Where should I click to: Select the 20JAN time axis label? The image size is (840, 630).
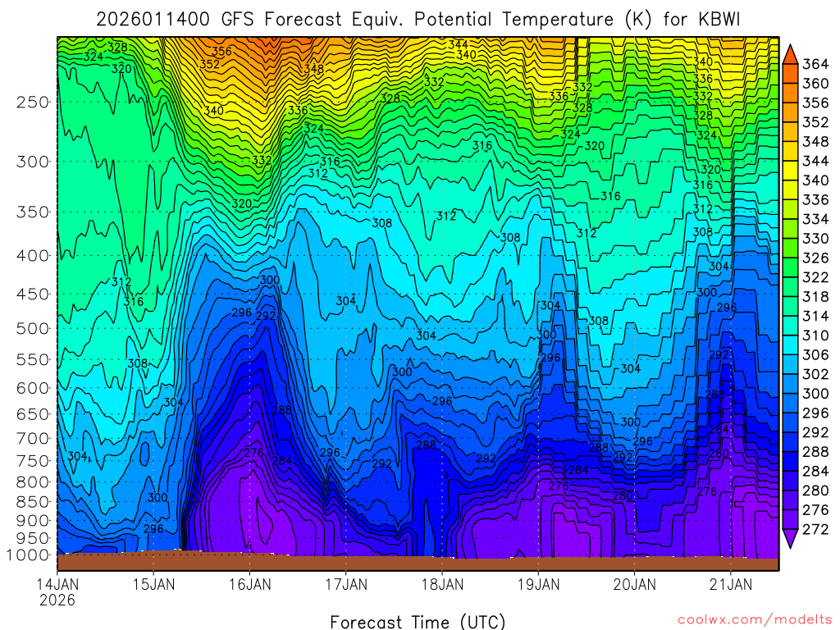click(x=634, y=584)
